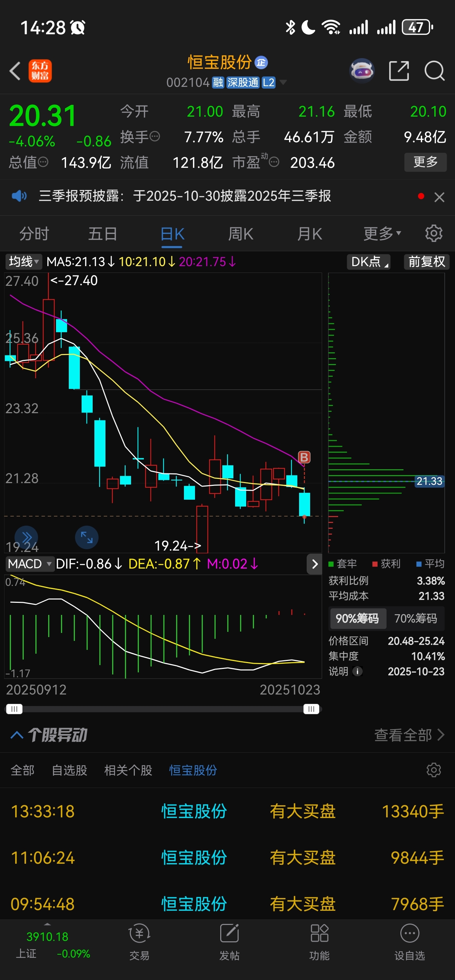455x980 pixels.
Task: Tap the battery indicator in status bar
Action: coord(418,27)
